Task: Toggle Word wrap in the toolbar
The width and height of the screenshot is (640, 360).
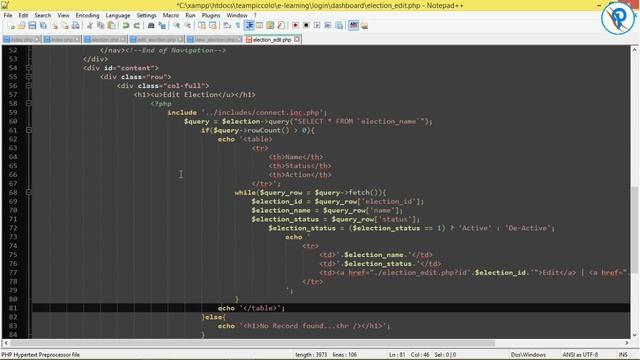Action: pyautogui.click(x=227, y=26)
